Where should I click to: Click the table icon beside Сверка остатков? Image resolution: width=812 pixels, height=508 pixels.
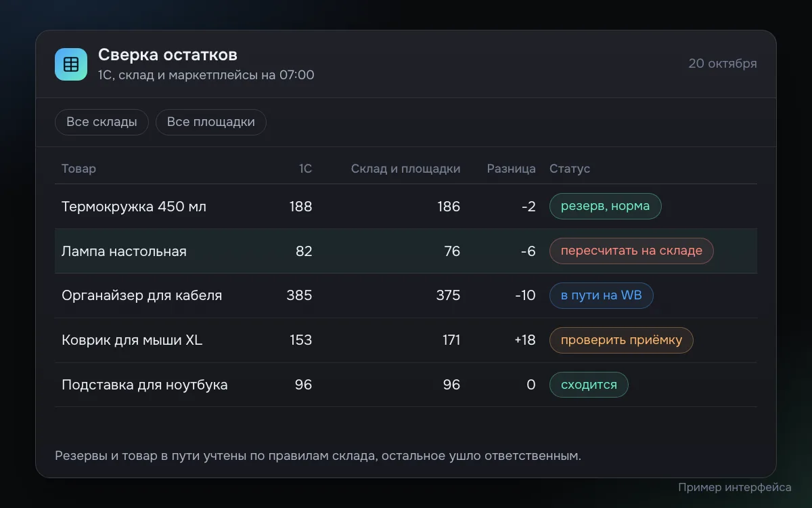[71, 64]
